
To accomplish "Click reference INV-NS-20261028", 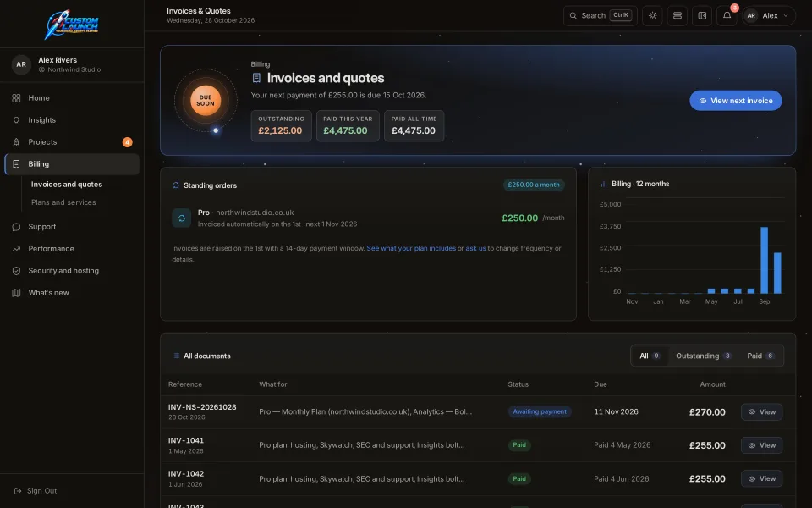I will point(202,407).
